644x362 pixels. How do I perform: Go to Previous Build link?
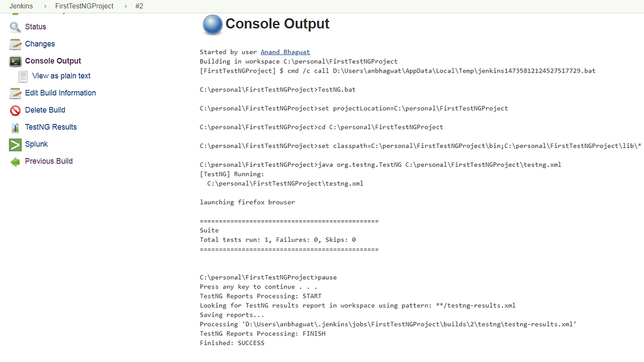49,161
